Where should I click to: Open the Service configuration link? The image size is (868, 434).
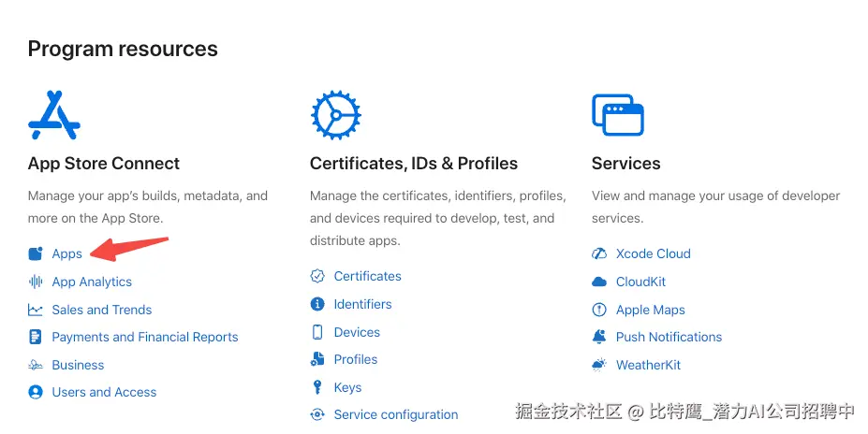point(396,414)
